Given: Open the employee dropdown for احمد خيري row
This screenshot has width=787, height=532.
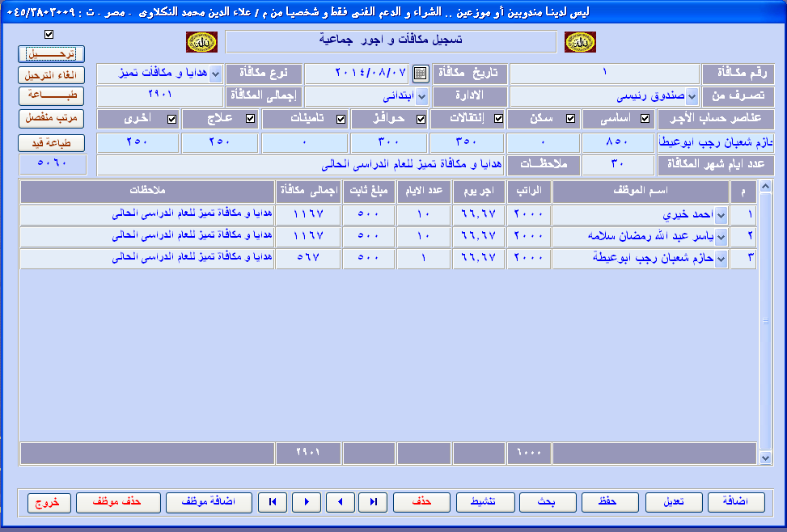Looking at the screenshot, I should [721, 214].
